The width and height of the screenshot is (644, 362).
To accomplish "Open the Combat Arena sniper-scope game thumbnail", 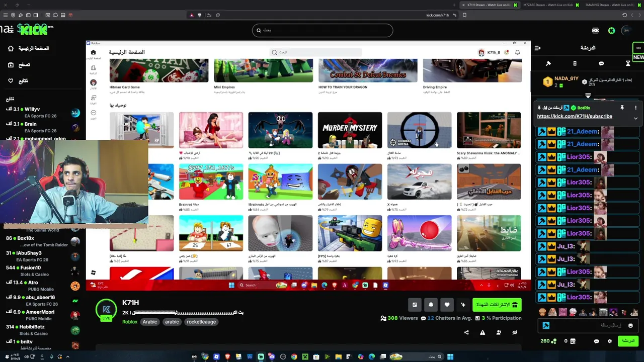I will tap(419, 130).
